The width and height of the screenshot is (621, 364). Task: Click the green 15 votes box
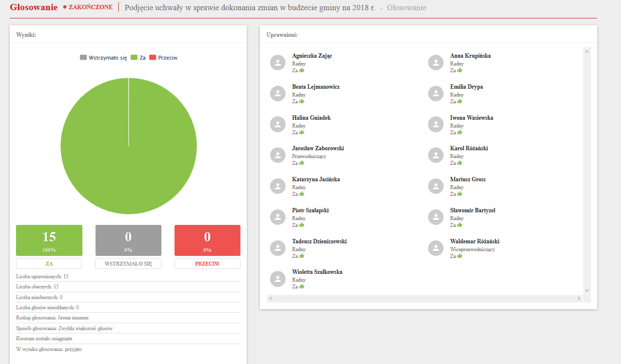(x=49, y=240)
